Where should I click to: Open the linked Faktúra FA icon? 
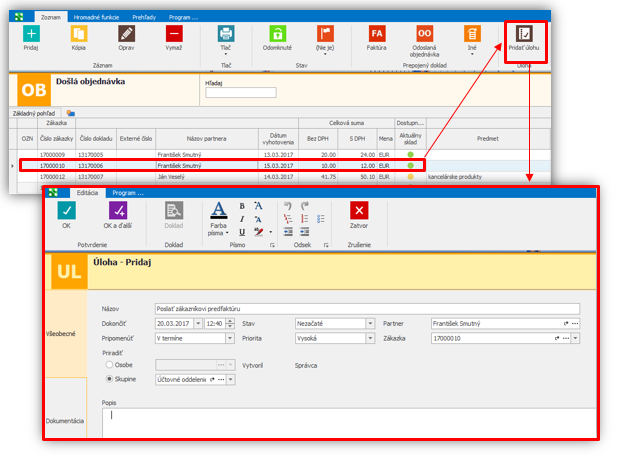(376, 34)
